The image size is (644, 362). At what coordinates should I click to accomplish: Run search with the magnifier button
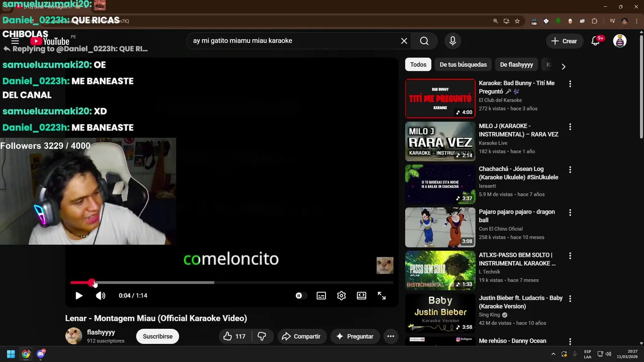tap(424, 41)
